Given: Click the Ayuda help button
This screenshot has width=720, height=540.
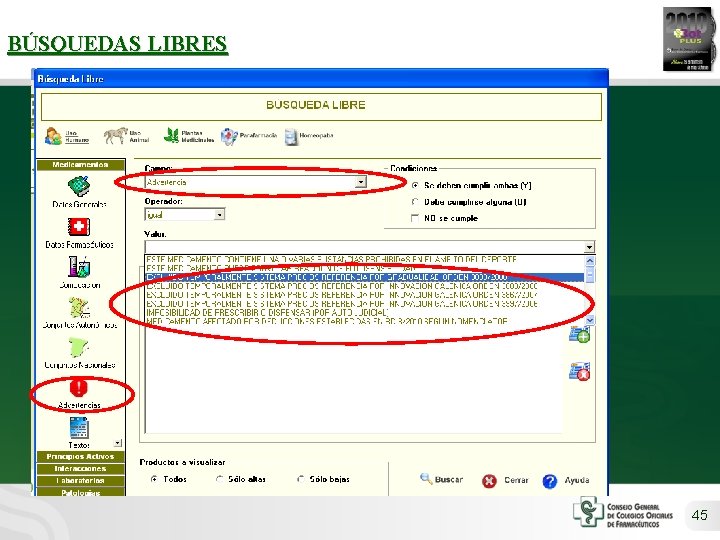Looking at the screenshot, I should pyautogui.click(x=566, y=480).
